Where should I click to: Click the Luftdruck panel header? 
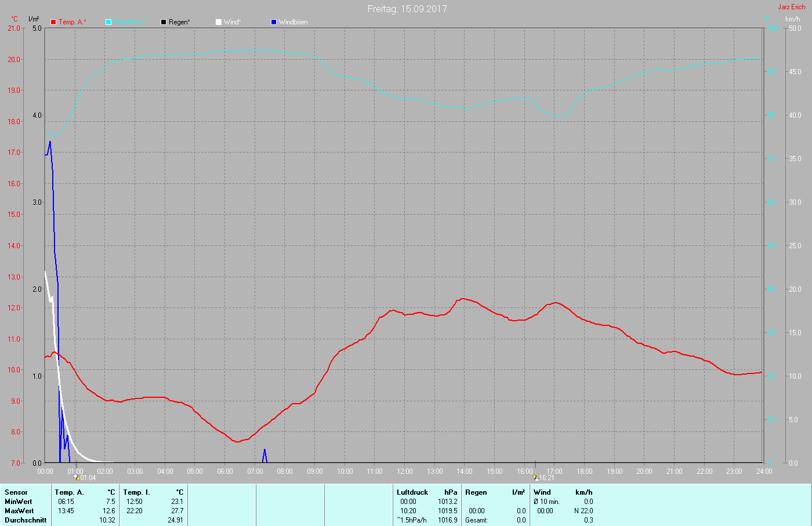point(412,492)
